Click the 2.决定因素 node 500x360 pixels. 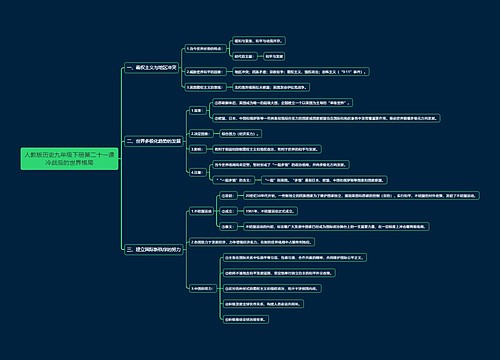201,134
